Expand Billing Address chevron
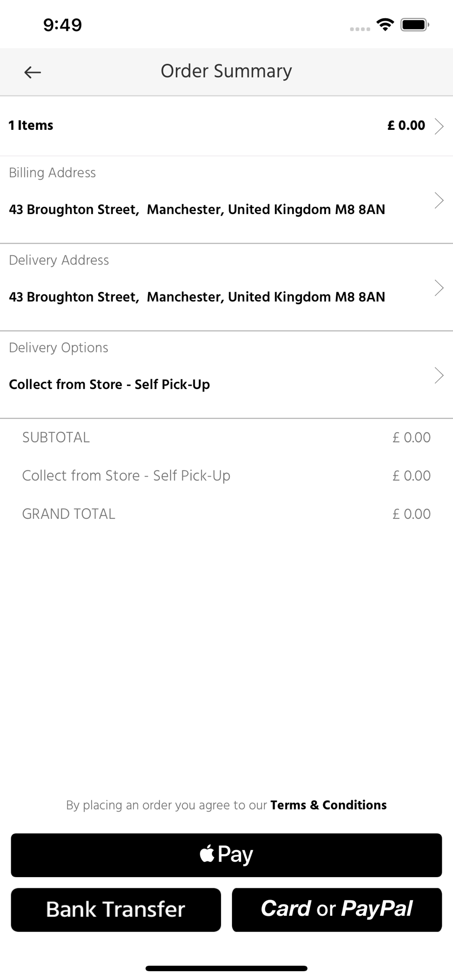453x980 pixels. (x=439, y=200)
